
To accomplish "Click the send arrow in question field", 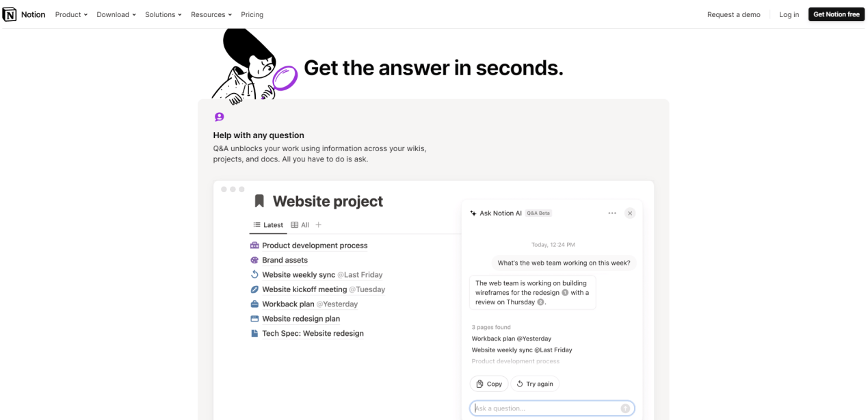I will tap(625, 408).
